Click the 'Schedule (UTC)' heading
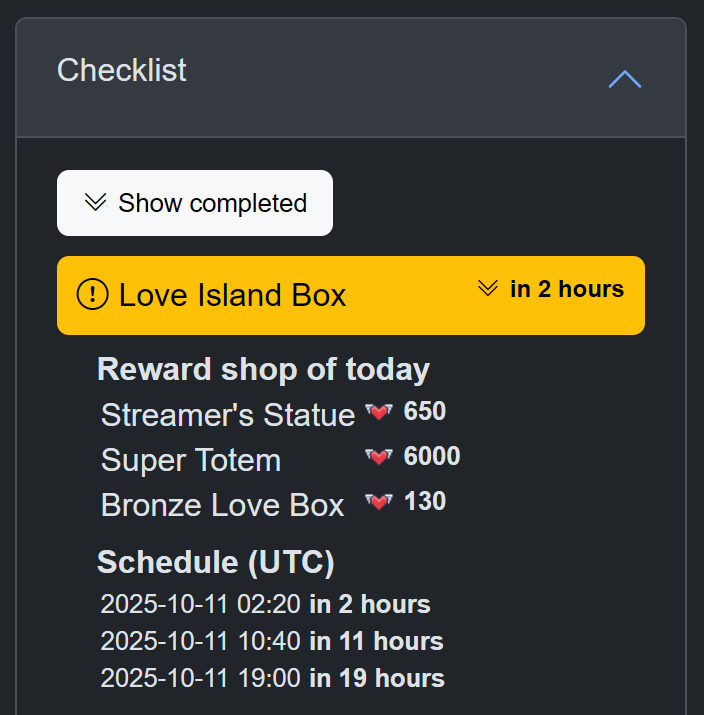The image size is (704, 715). (215, 562)
